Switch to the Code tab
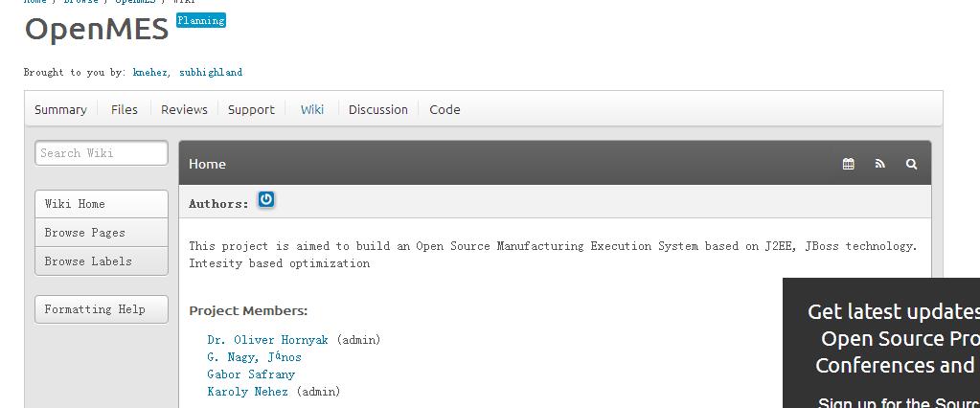980x408 pixels. [x=445, y=109]
